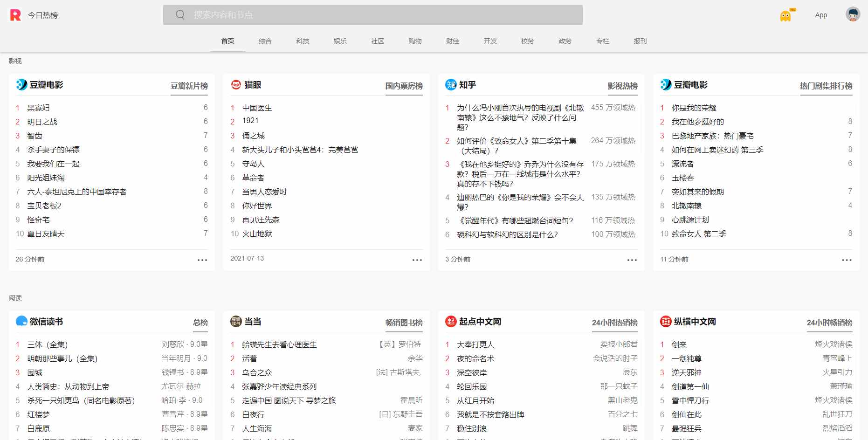Open 致命女人 第二季 entry

coord(699,234)
